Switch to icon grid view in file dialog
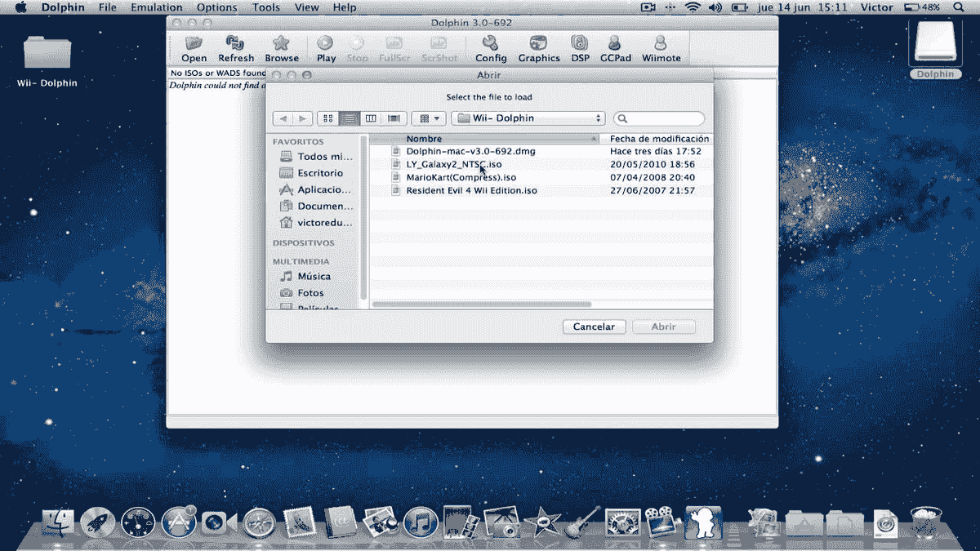This screenshot has height=551, width=980. coord(329,118)
